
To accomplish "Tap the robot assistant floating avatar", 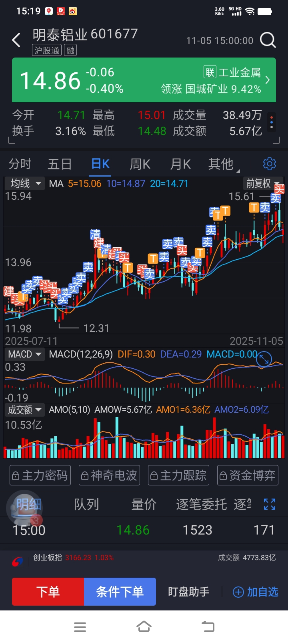I will click(x=24, y=508).
